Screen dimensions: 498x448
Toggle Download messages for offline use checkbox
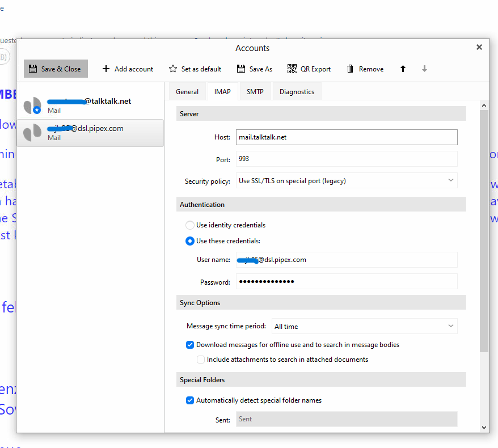point(190,345)
